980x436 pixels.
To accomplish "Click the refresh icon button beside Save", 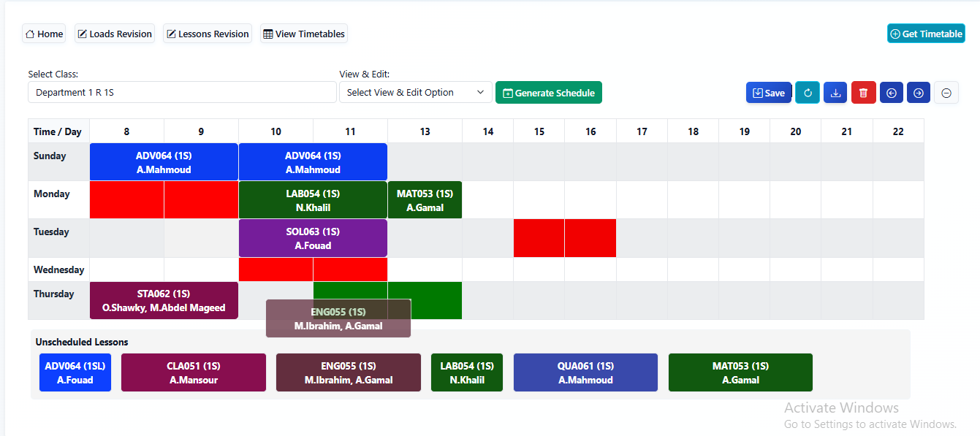I will point(807,93).
